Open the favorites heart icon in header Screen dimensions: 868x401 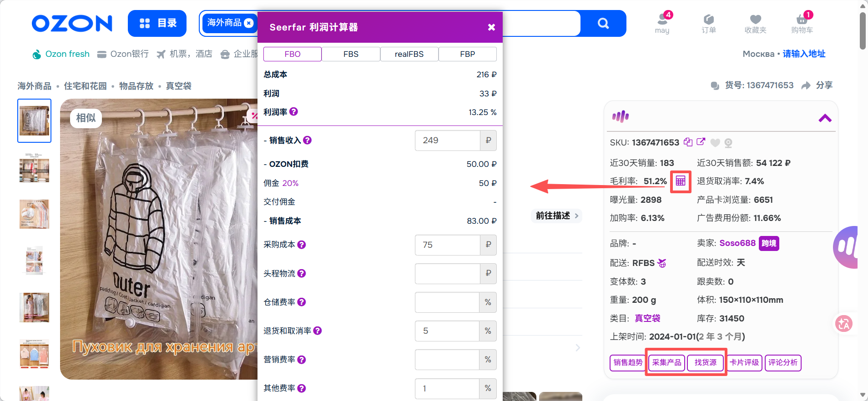pos(755,20)
